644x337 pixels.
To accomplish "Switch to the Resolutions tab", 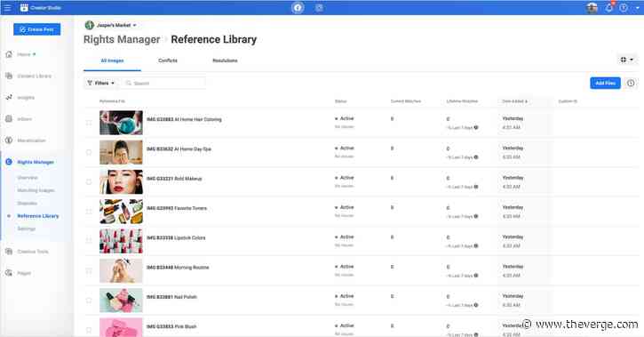I will click(225, 60).
